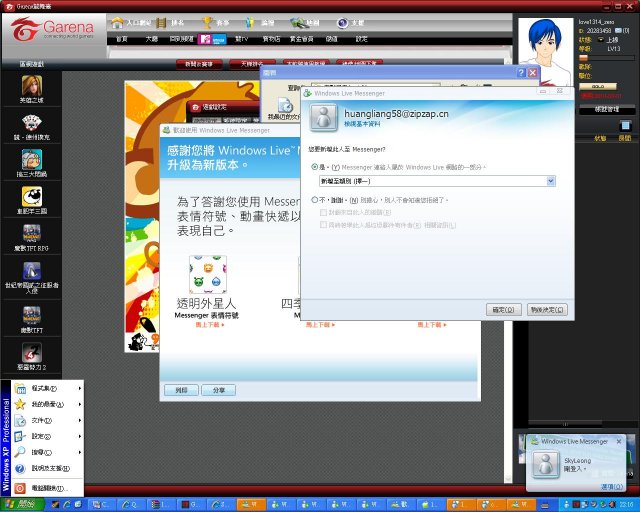Expand the Favorites submenu arrow in Start menu
Image resolution: width=640 pixels, height=512 pixels.
[80, 404]
